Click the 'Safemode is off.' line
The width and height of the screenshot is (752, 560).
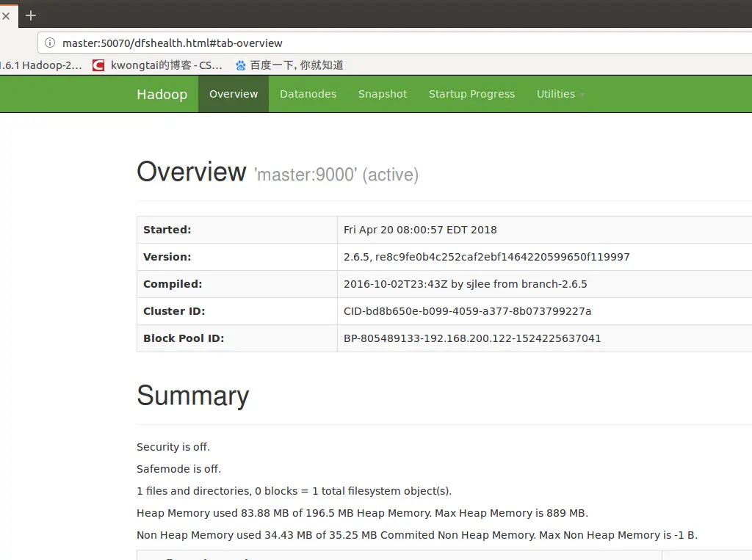179,469
